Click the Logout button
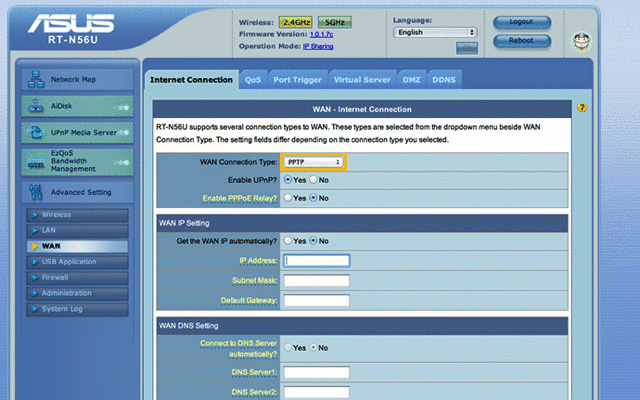The image size is (640, 400). tap(521, 22)
